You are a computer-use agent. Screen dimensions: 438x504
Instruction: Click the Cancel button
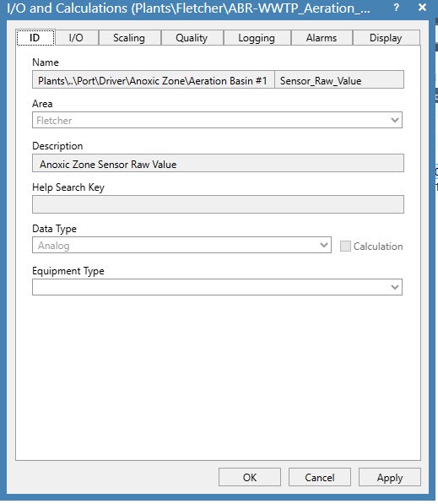pyautogui.click(x=320, y=477)
